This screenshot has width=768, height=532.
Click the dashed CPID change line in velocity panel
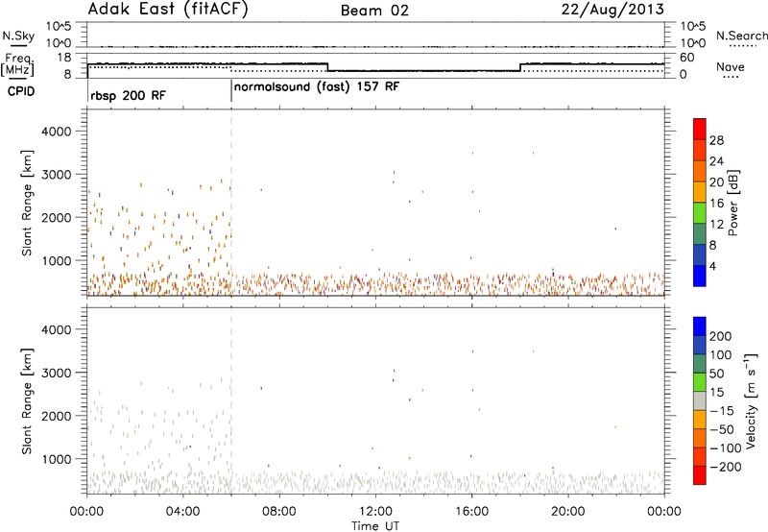click(231, 400)
